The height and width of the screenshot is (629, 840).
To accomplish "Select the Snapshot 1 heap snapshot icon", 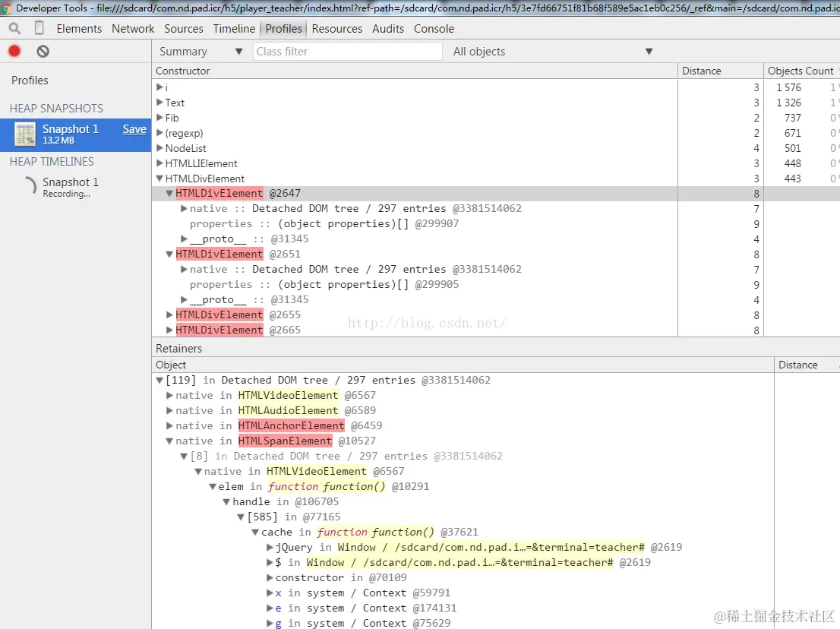I will point(24,134).
